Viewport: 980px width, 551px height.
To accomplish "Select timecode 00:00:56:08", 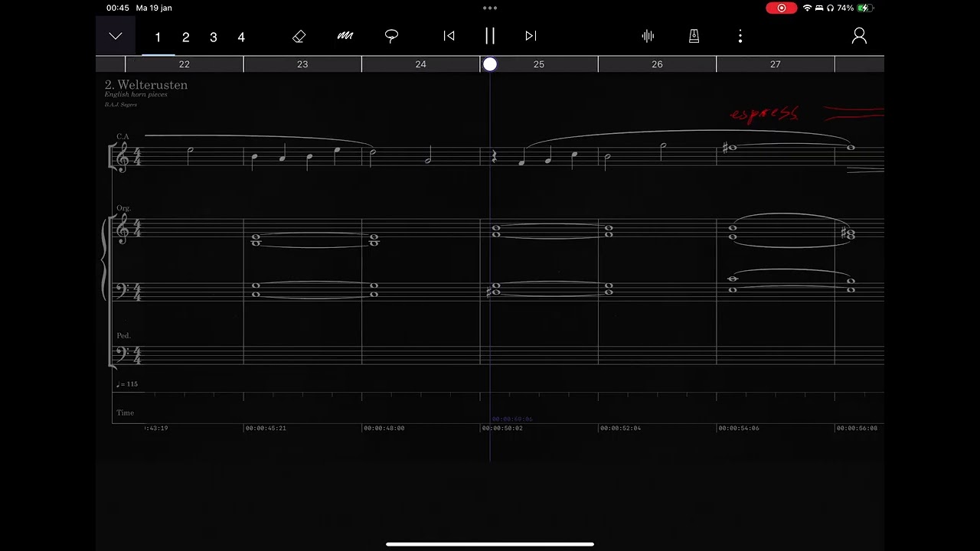I will pos(857,429).
